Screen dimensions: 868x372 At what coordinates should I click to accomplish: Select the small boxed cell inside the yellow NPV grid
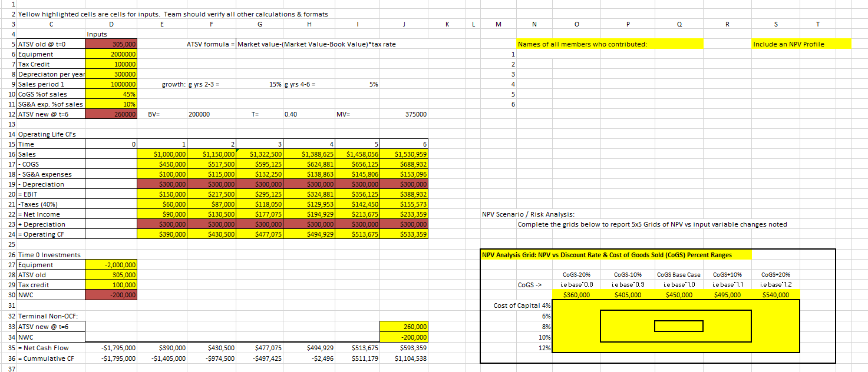pos(679,325)
